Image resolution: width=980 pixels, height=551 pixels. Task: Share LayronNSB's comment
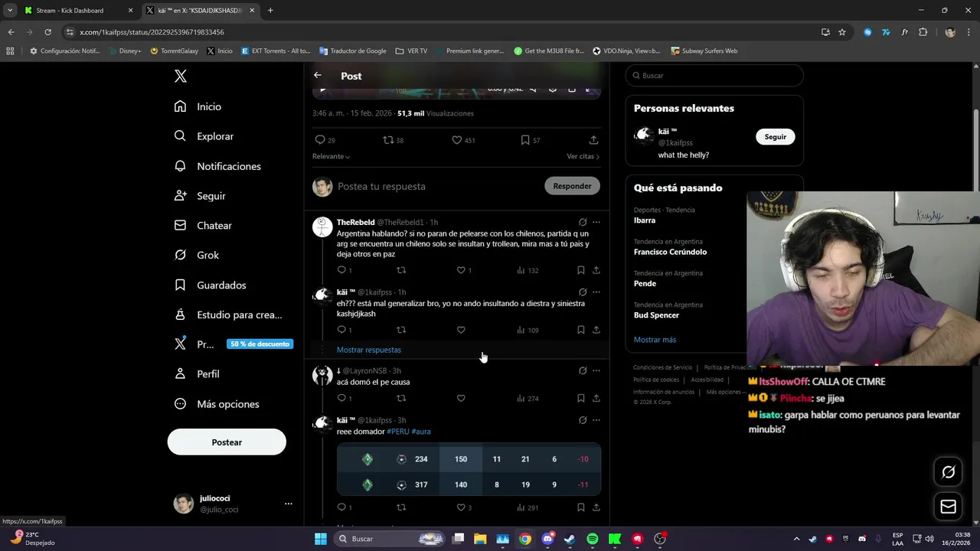[596, 398]
